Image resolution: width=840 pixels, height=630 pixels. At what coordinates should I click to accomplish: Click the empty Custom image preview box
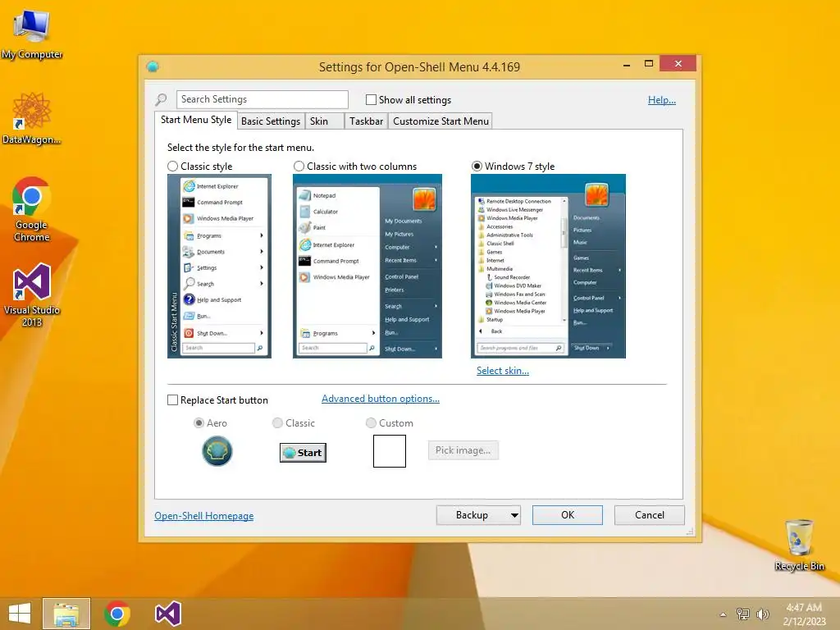click(x=390, y=451)
